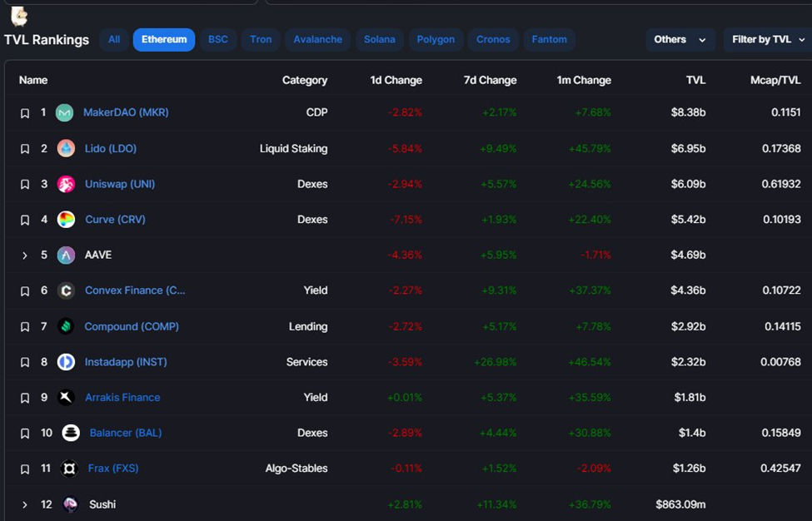Click the MakerDAO logo icon
Screen dimensions: 812x521
65,112
